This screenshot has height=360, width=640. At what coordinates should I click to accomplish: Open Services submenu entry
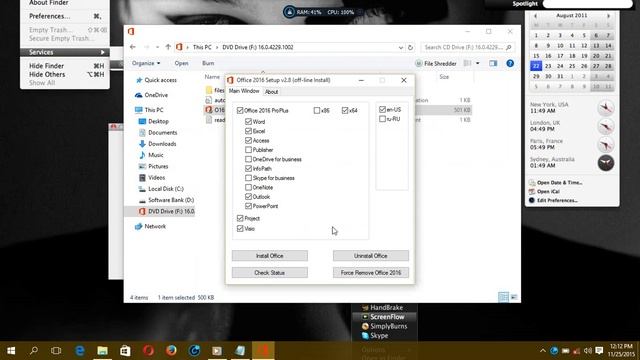(x=64, y=52)
